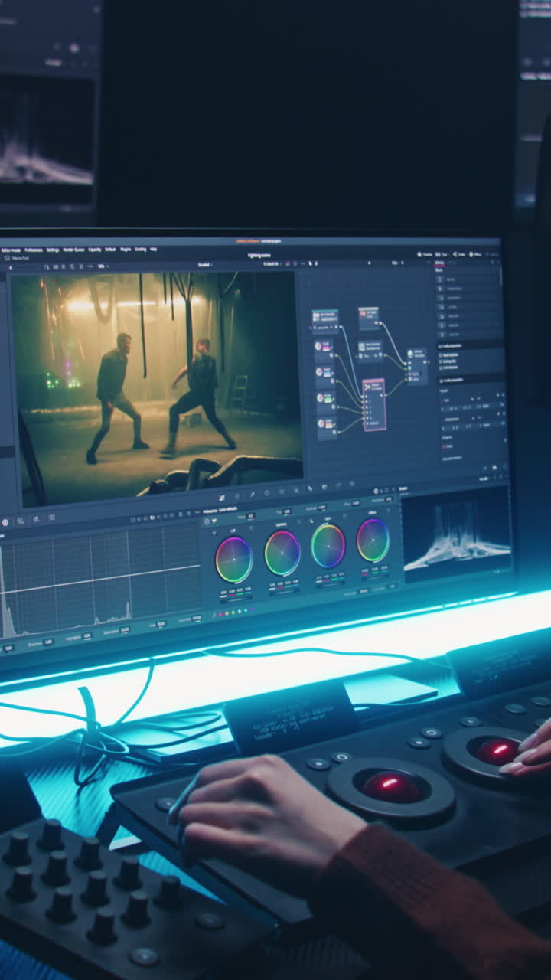Open the Settings menu
551x980 pixels.
(x=53, y=250)
